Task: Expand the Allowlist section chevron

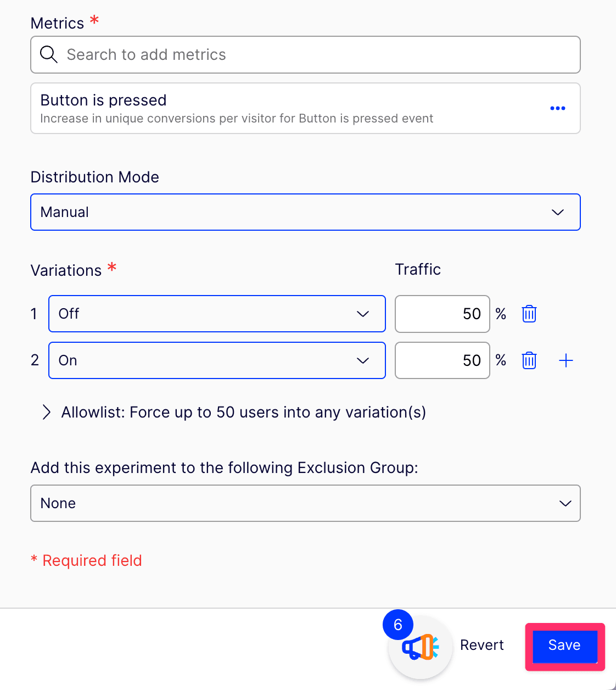Action: pos(47,412)
